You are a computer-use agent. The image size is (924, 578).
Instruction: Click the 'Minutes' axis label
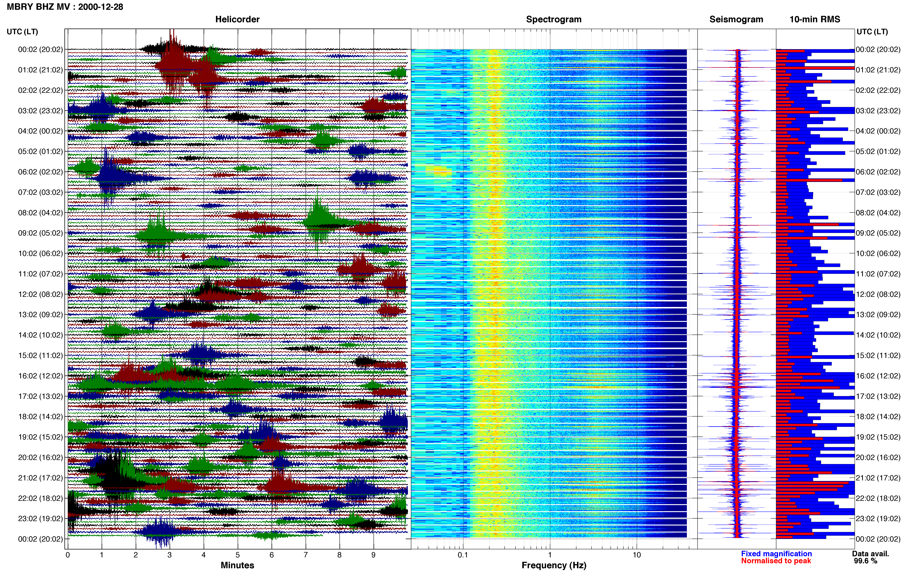tap(237, 565)
